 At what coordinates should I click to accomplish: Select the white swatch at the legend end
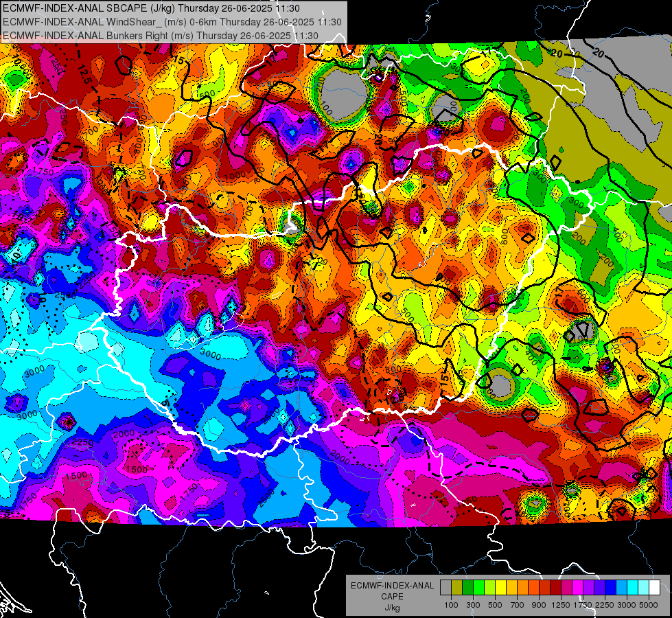(x=655, y=587)
